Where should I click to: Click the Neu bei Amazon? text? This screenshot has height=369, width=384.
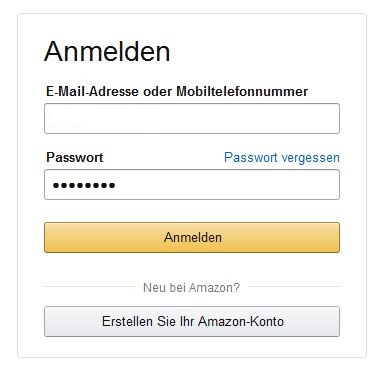[x=191, y=287]
